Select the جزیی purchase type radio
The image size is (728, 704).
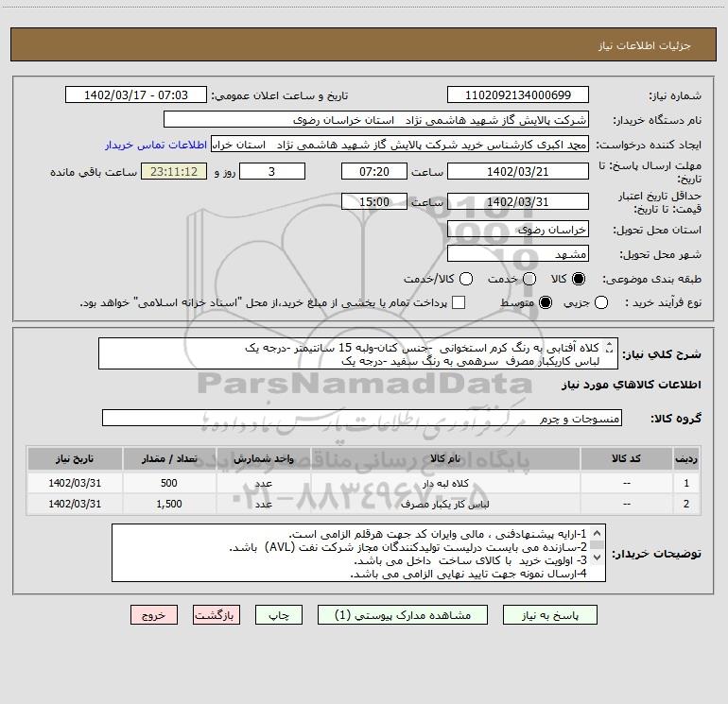601,302
